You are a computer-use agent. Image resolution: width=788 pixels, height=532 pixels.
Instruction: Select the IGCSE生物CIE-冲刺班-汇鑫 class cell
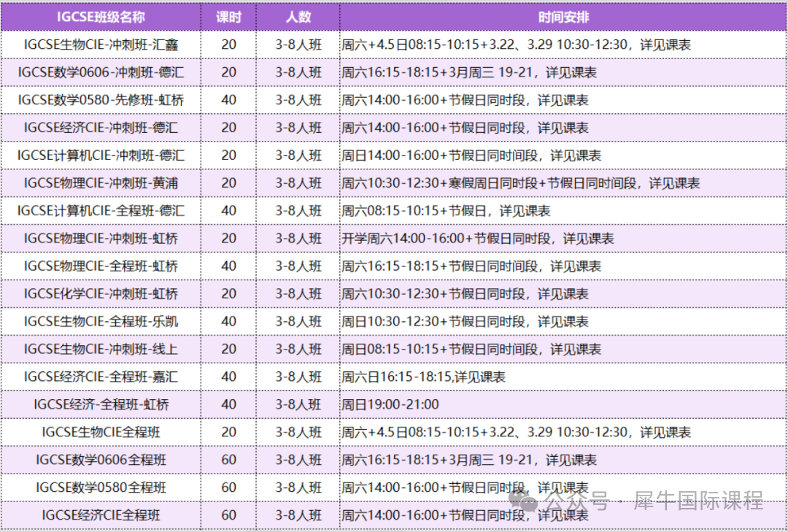101,45
